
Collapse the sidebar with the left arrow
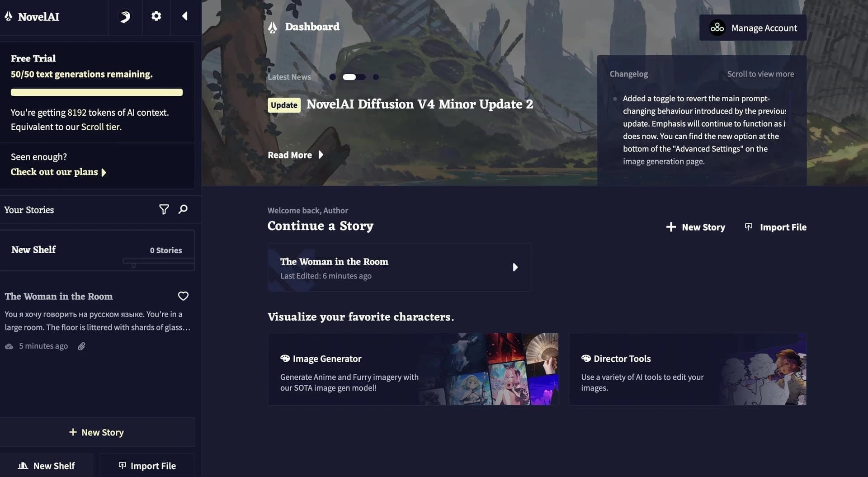click(x=185, y=16)
